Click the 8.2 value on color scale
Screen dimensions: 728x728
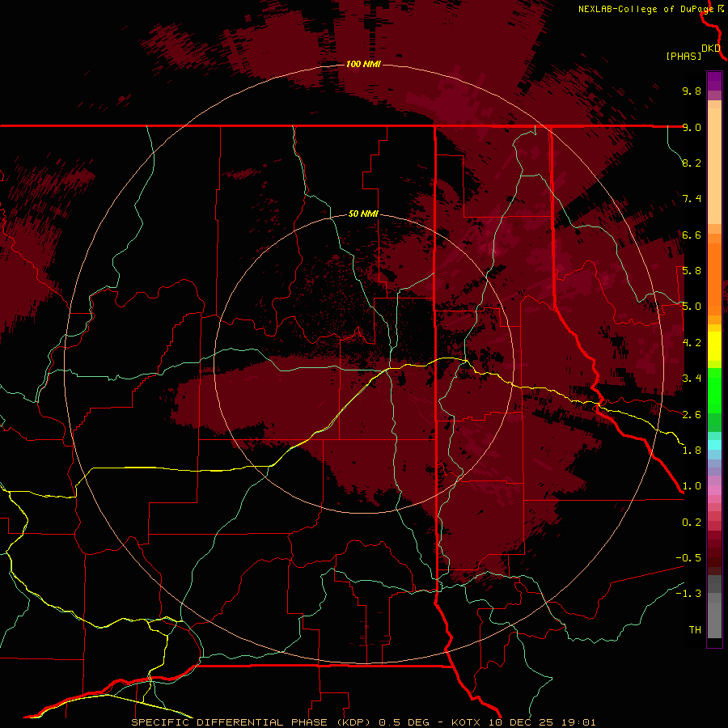click(x=692, y=163)
